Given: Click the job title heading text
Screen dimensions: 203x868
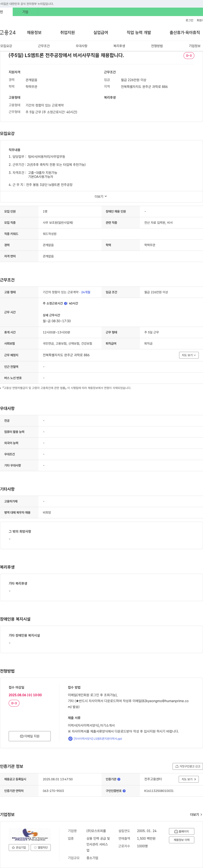Looking at the screenshot, I should (x=66, y=55).
